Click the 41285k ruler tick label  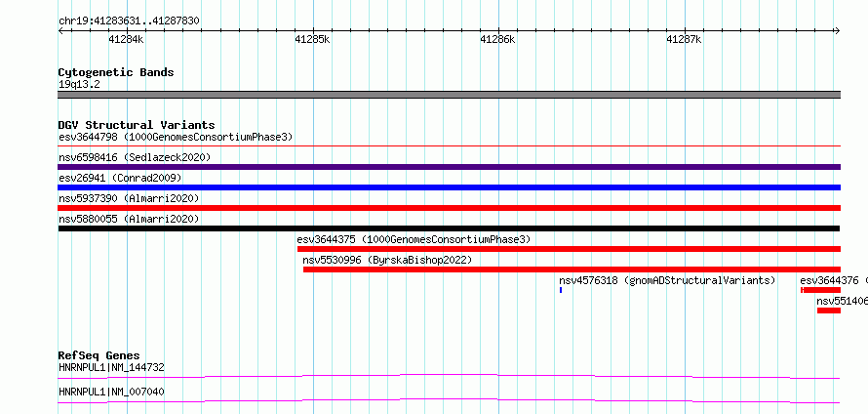click(x=312, y=39)
